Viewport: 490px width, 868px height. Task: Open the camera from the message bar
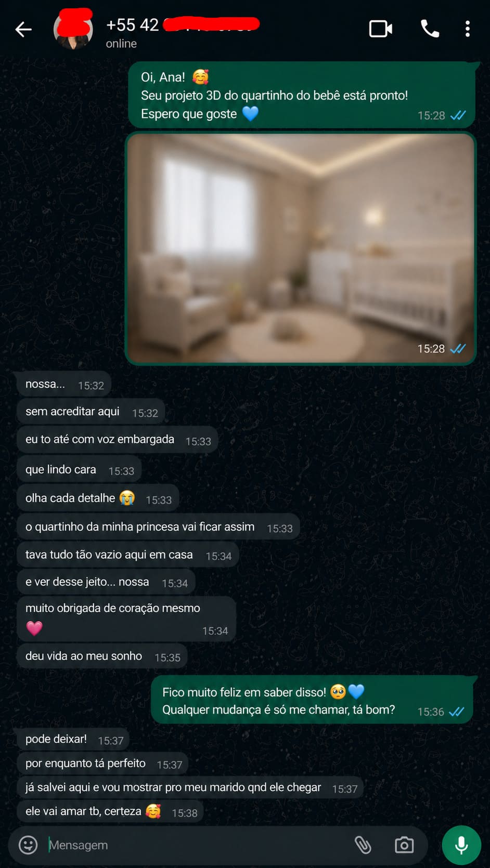[404, 845]
